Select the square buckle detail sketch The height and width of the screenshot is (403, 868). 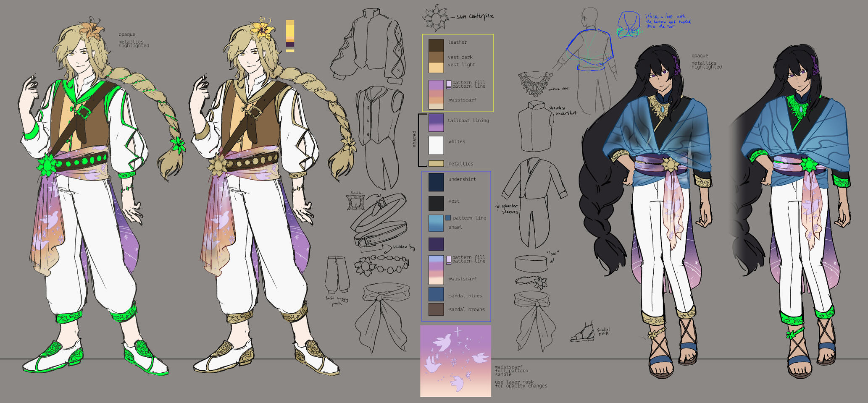pyautogui.click(x=355, y=202)
